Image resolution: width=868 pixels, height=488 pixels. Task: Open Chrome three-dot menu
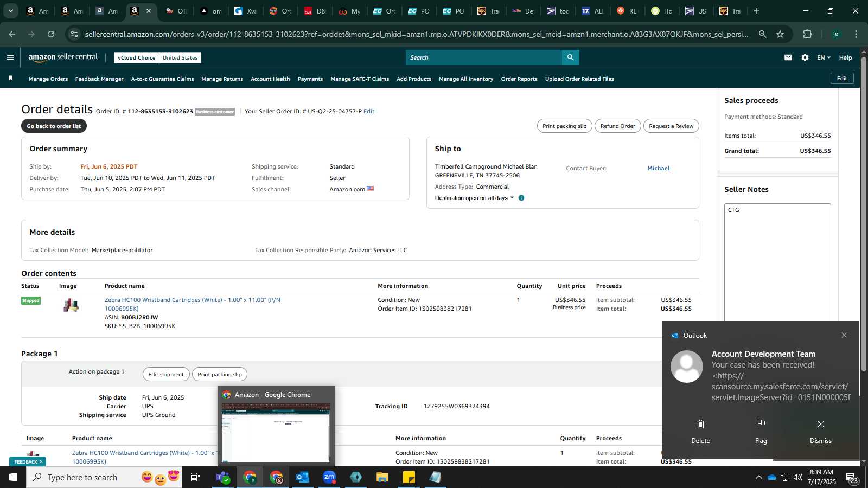click(856, 34)
